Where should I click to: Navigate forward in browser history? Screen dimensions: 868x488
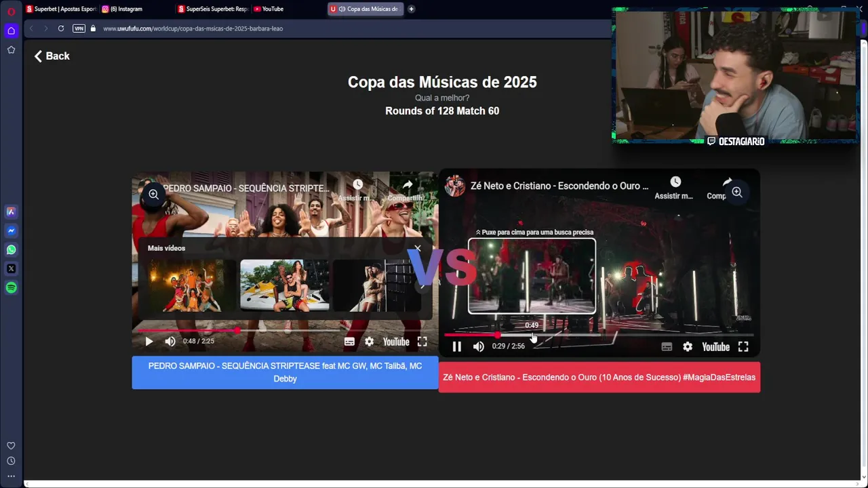pyautogui.click(x=45, y=28)
